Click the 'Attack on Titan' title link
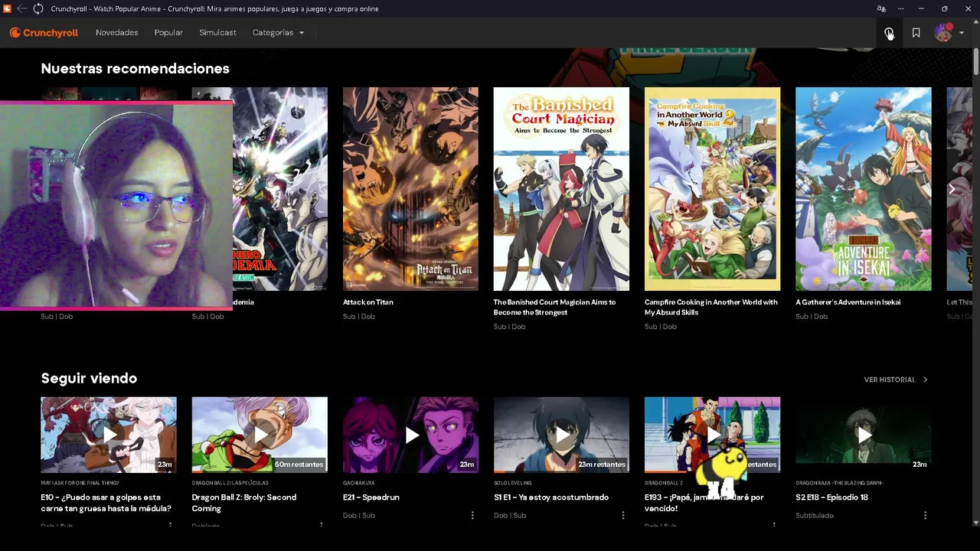 click(x=368, y=302)
